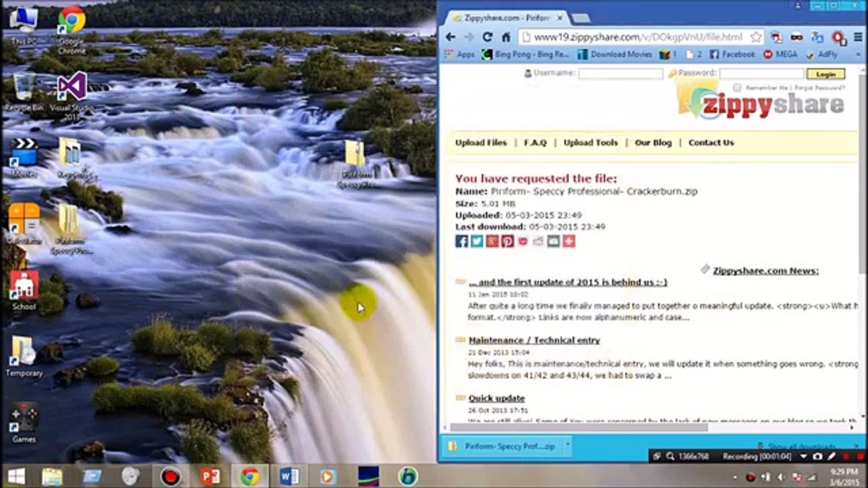This screenshot has width=868, height=488.
Task: Click the Password input field
Action: (762, 73)
